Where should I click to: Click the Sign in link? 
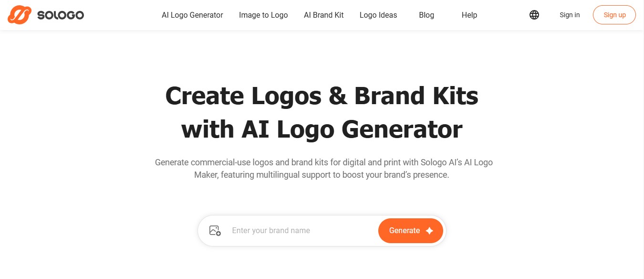point(570,15)
